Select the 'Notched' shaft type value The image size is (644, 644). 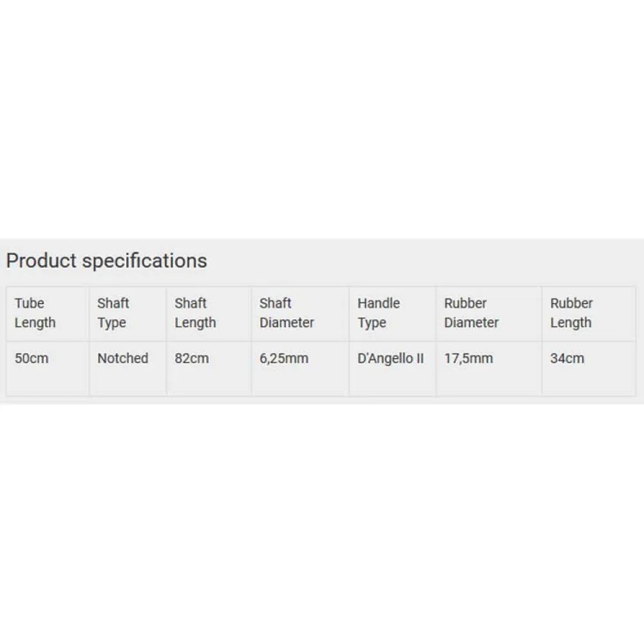point(122,359)
